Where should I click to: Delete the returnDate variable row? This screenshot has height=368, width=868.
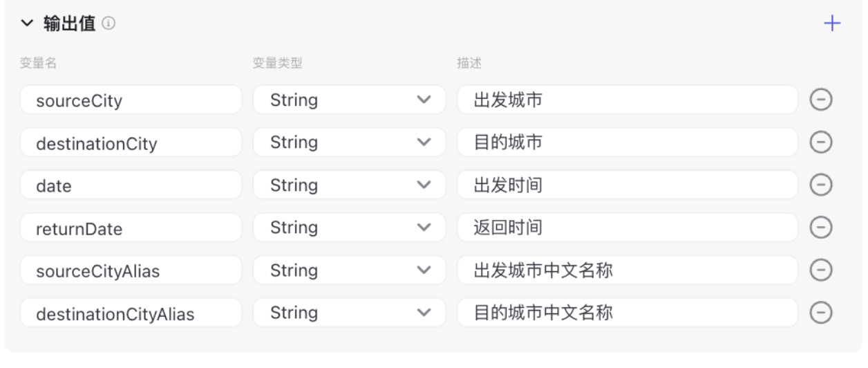(820, 228)
